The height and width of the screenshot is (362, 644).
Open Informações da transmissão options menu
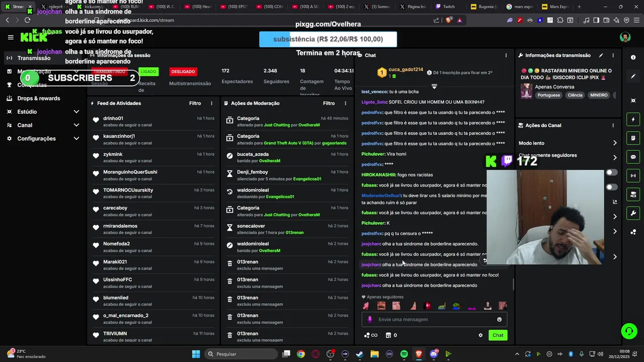click(x=613, y=55)
